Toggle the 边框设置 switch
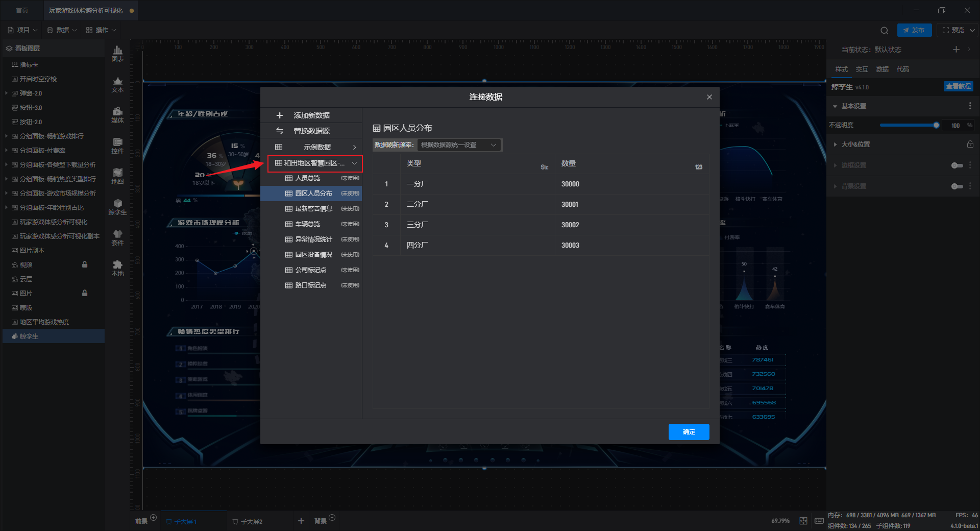The height and width of the screenshot is (531, 980). (957, 165)
